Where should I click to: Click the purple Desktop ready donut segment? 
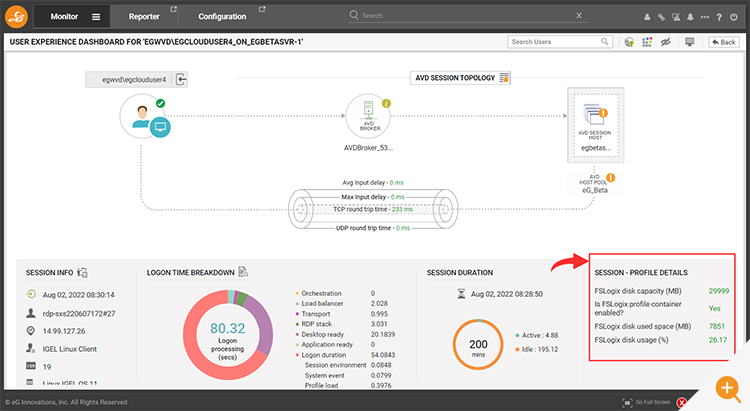click(265, 325)
